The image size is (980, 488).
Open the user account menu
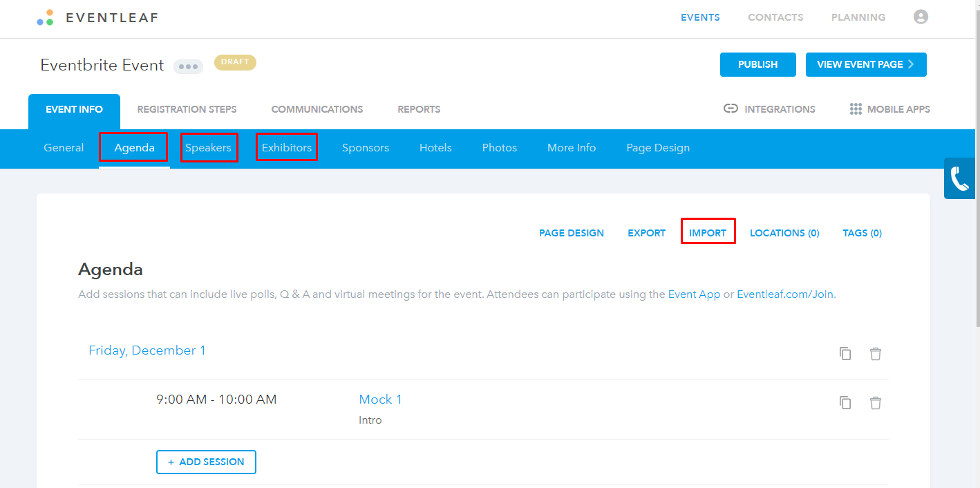[921, 17]
